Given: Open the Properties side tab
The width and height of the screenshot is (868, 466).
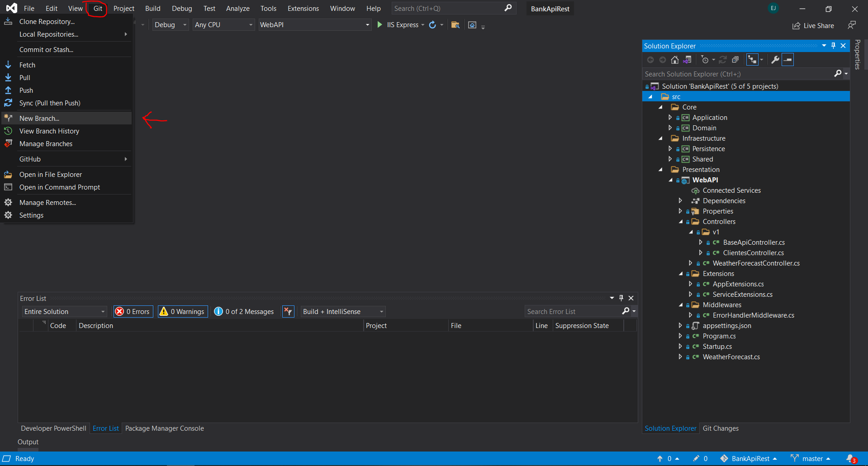Looking at the screenshot, I should pyautogui.click(x=857, y=54).
